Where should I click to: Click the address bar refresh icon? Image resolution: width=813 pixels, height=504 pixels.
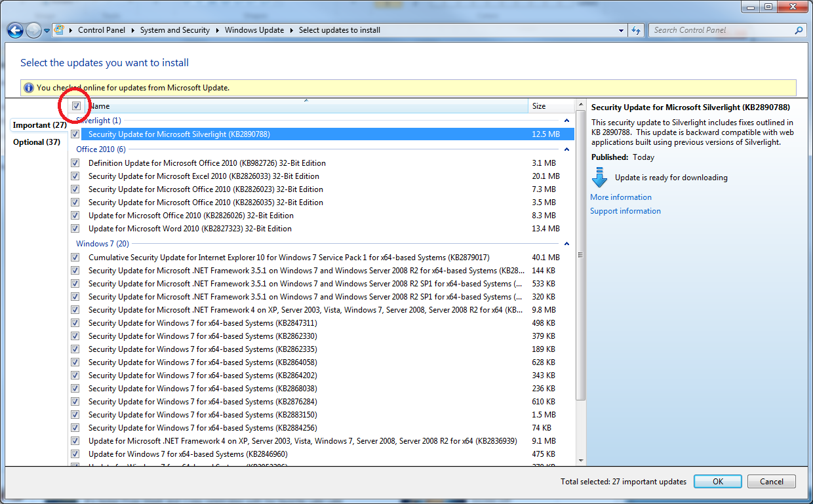coord(635,30)
